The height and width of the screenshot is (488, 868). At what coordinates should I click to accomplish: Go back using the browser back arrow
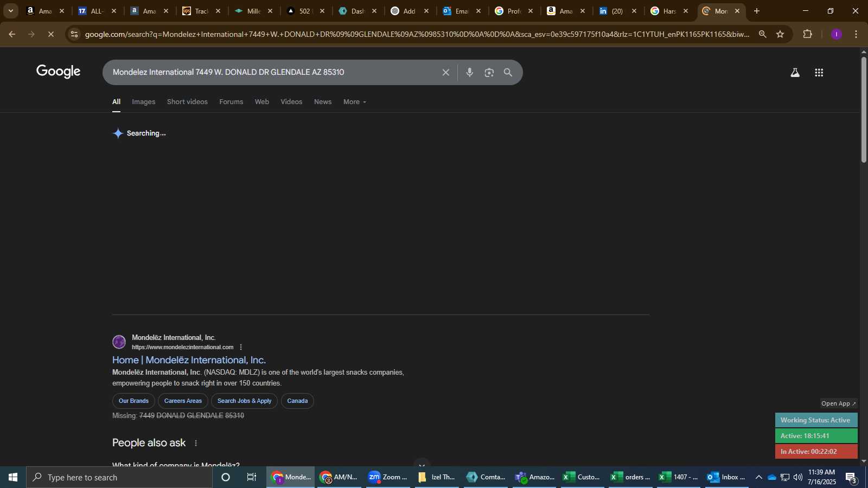(x=12, y=34)
